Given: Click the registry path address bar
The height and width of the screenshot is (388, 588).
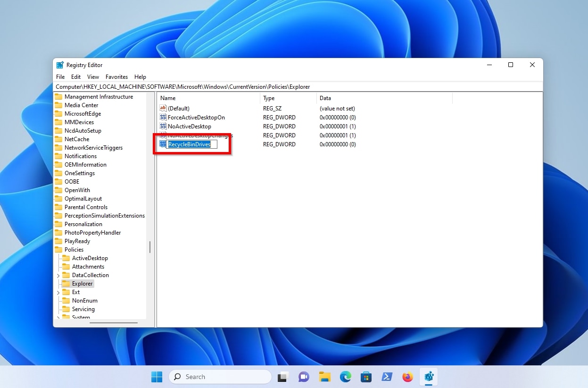Looking at the screenshot, I should [x=189, y=86].
